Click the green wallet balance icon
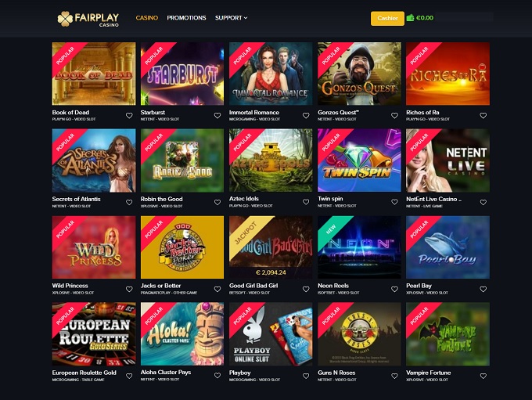Image resolution: width=532 pixels, height=400 pixels. click(x=410, y=18)
